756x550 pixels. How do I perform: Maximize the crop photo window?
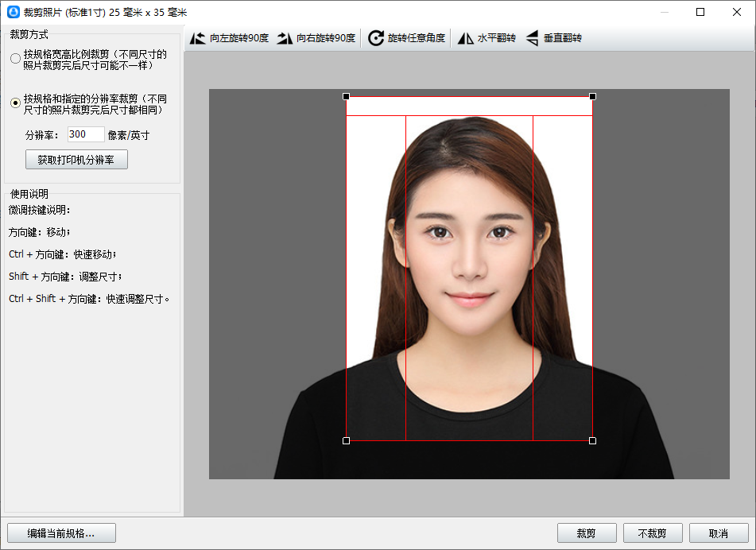tap(700, 12)
